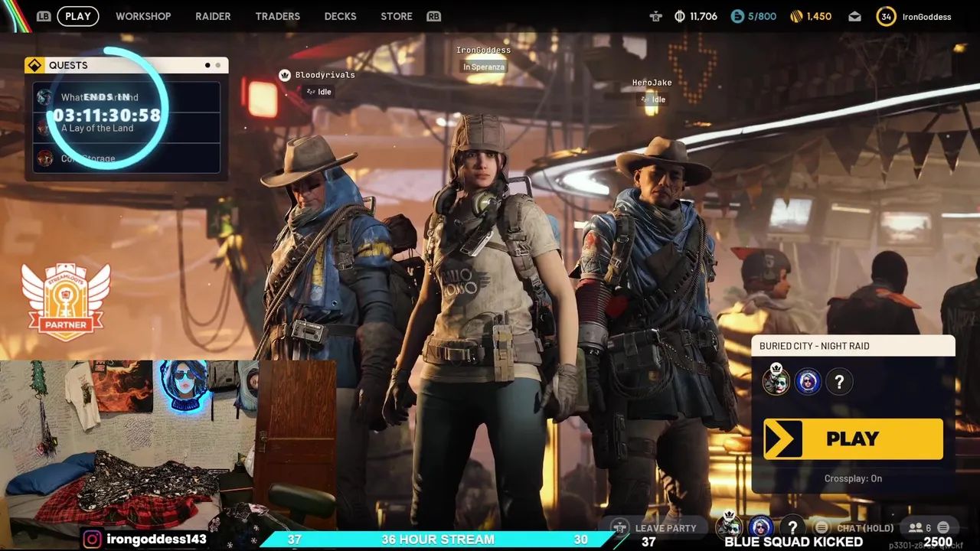
Task: Click the irongoddess143 handle text
Action: pos(156,540)
